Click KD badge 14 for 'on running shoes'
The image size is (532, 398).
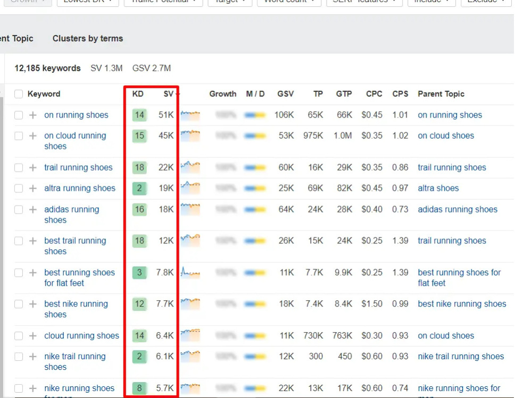[x=139, y=115]
